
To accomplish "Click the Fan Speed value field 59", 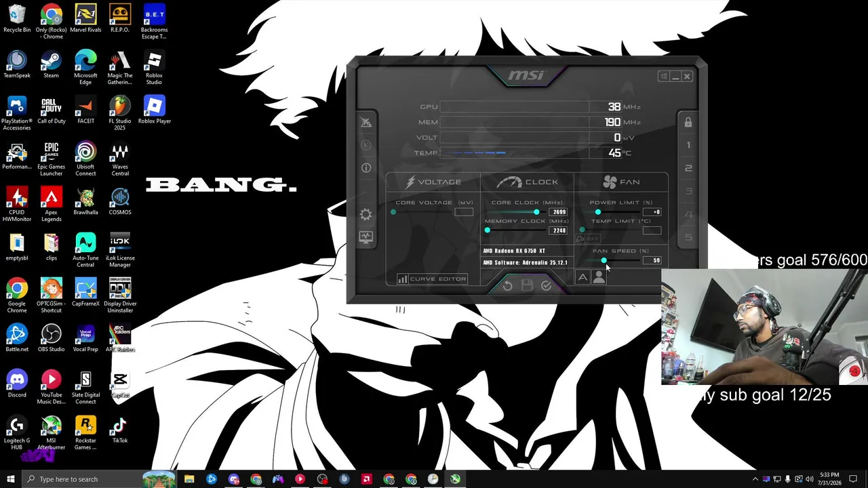I will 652,260.
